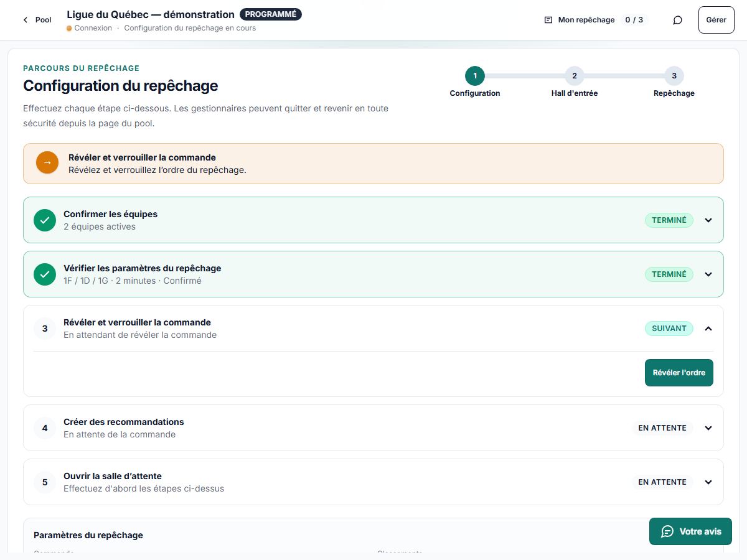Viewport: 747px width, 560px height.
Task: Click the back chevron beside Pool
Action: [26, 20]
